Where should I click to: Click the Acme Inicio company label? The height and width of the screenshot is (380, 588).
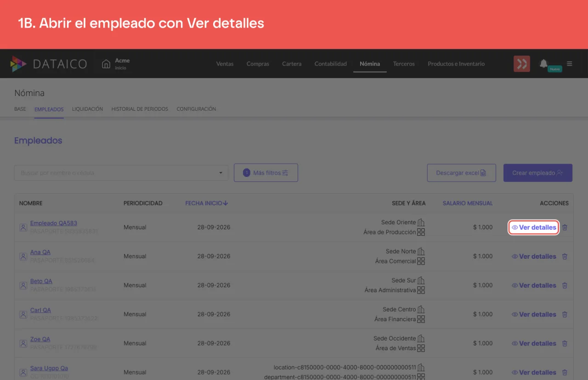coord(122,64)
